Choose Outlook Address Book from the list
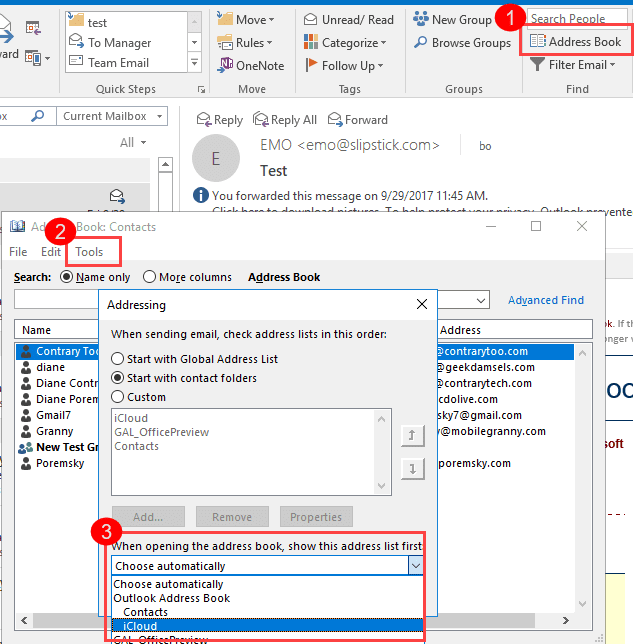The height and width of the screenshot is (644, 634). (x=267, y=598)
